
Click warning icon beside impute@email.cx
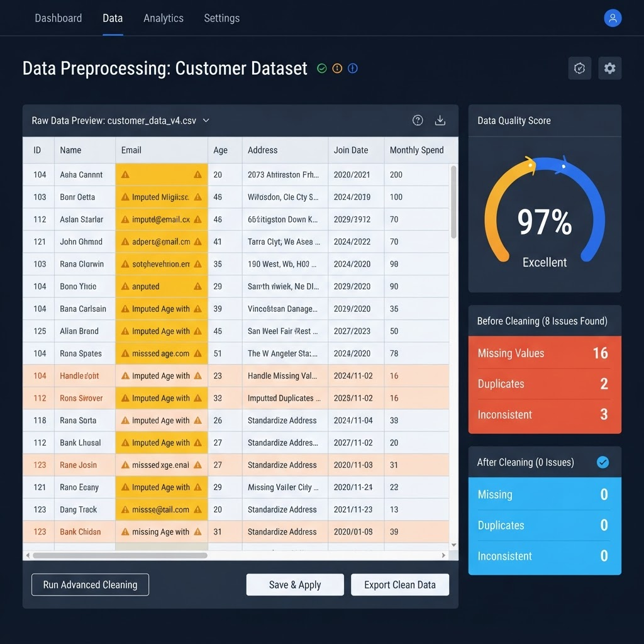coord(125,219)
